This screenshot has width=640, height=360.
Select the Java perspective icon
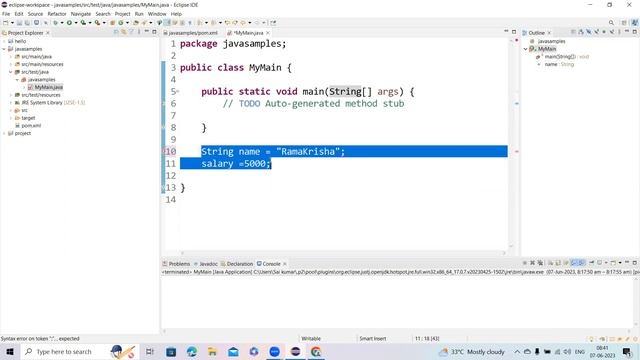635,23
